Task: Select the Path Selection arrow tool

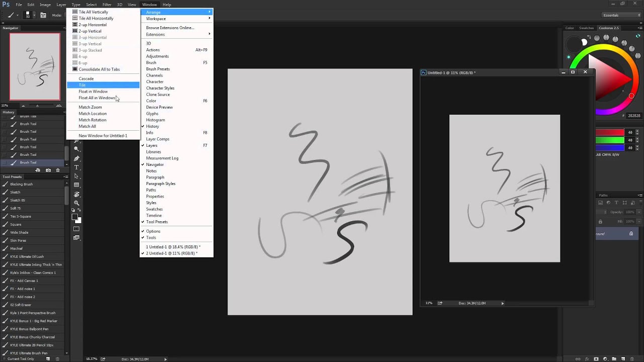Action: click(76, 176)
